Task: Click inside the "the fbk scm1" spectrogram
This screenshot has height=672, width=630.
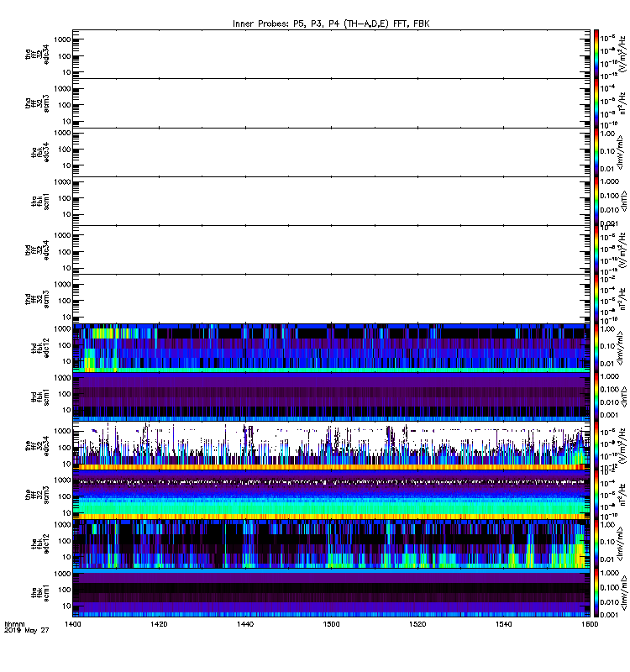Action: pos(331,593)
